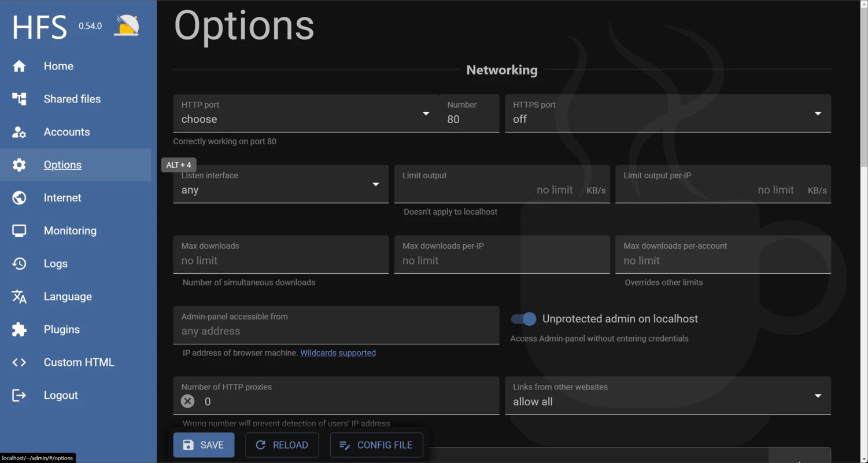Click the RELOAD button

[282, 445]
